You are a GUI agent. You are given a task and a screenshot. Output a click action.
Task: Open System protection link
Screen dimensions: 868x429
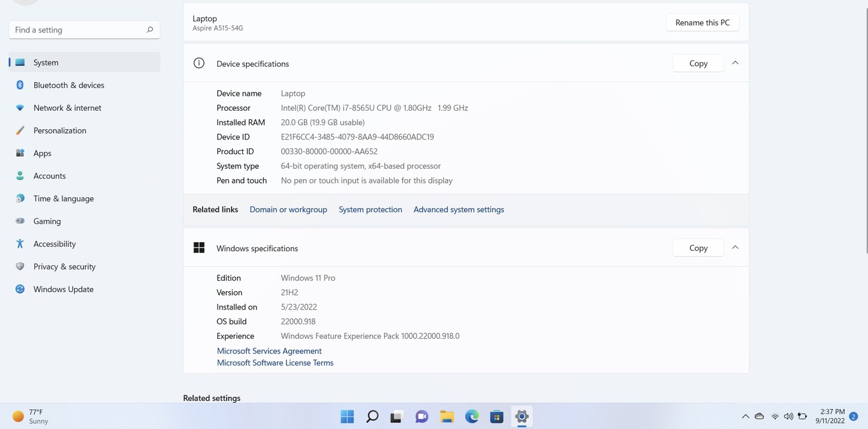371,210
